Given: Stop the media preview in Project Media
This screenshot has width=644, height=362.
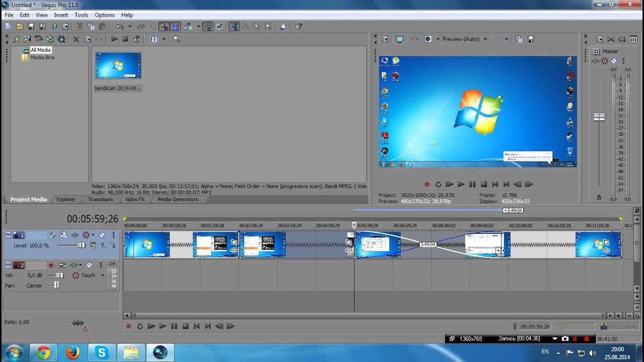Looking at the screenshot, I should 125,39.
